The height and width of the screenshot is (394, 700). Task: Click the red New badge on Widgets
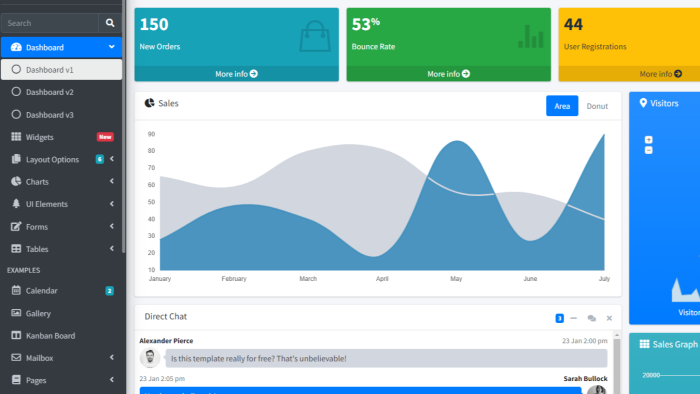coord(105,137)
